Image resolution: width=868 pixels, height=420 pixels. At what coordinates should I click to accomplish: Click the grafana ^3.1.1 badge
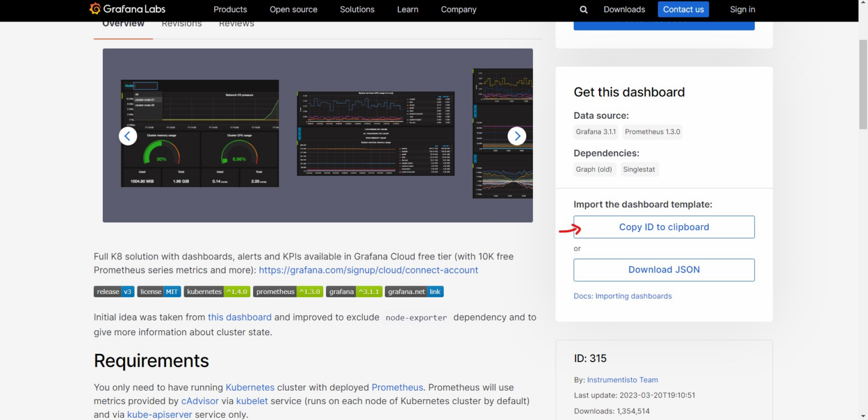click(x=354, y=291)
